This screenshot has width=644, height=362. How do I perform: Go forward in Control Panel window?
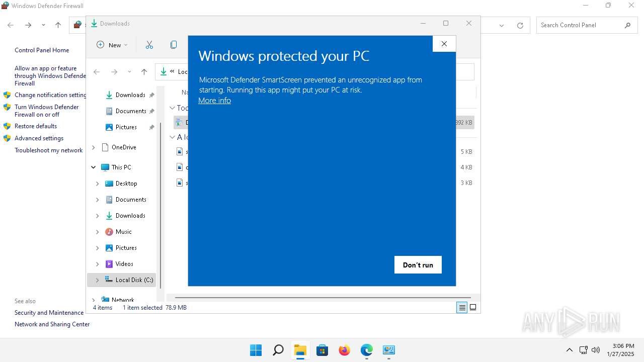click(28, 25)
